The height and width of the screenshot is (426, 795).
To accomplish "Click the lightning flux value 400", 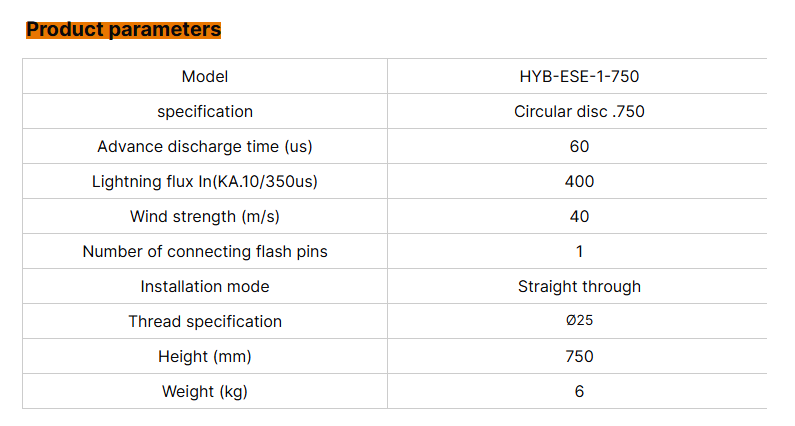I will [579, 182].
